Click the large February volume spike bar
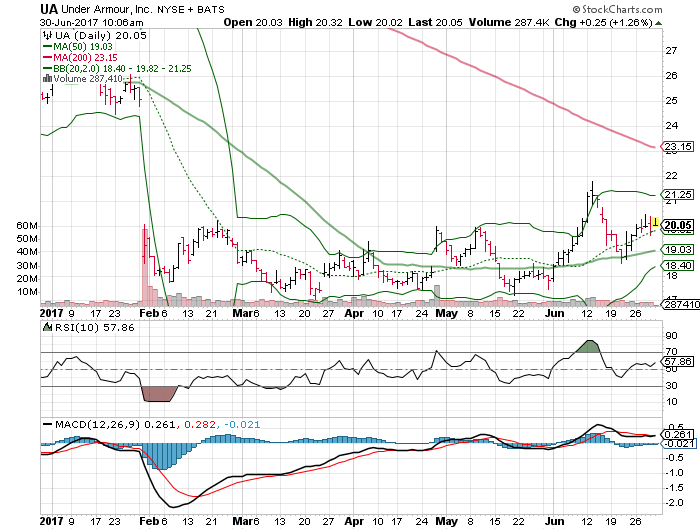Screen dimensions: 700x530 pos(145,267)
